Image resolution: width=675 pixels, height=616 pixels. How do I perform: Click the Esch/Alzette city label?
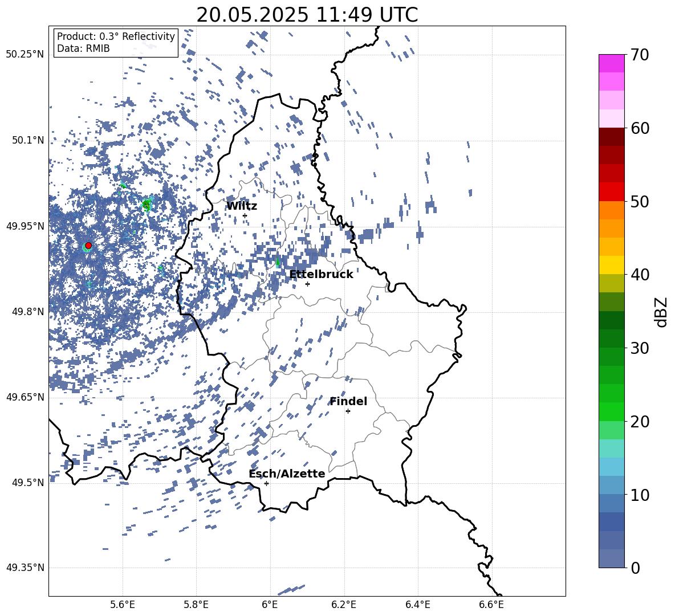287,474
